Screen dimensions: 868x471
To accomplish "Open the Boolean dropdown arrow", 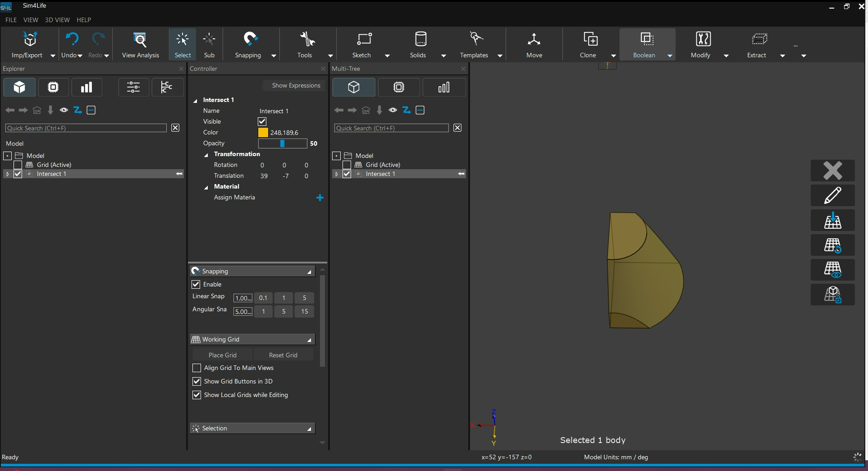I will (670, 55).
